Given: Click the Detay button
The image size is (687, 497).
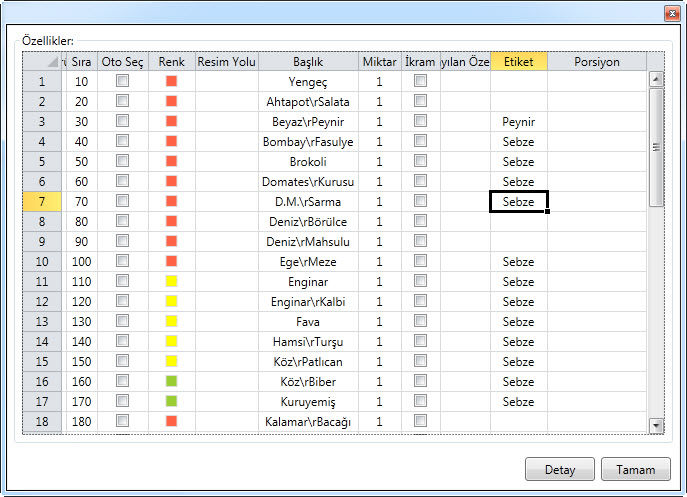Looking at the screenshot, I should pos(559,469).
